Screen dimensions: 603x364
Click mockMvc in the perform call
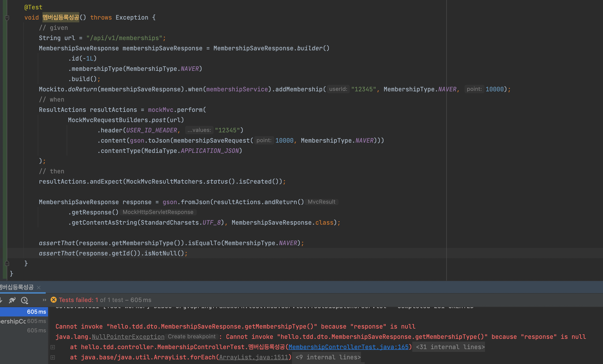pyautogui.click(x=160, y=110)
